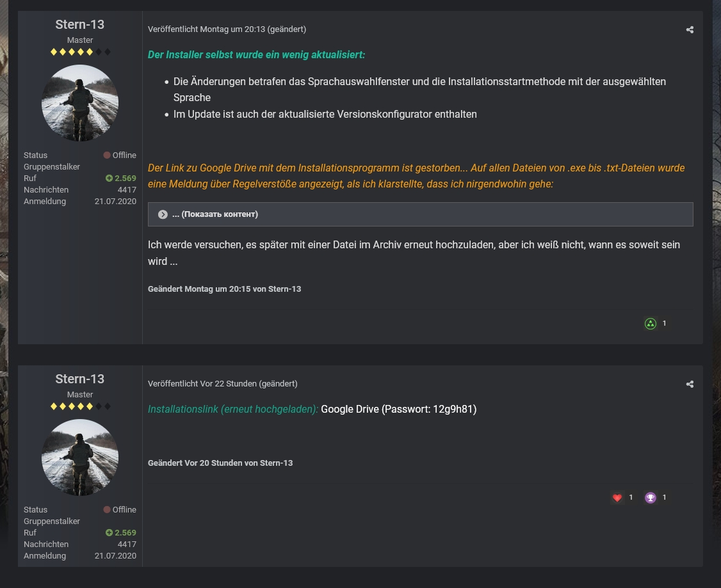This screenshot has width=721, height=588.
Task: Click the purple trophy reaction icon
Action: pos(651,498)
